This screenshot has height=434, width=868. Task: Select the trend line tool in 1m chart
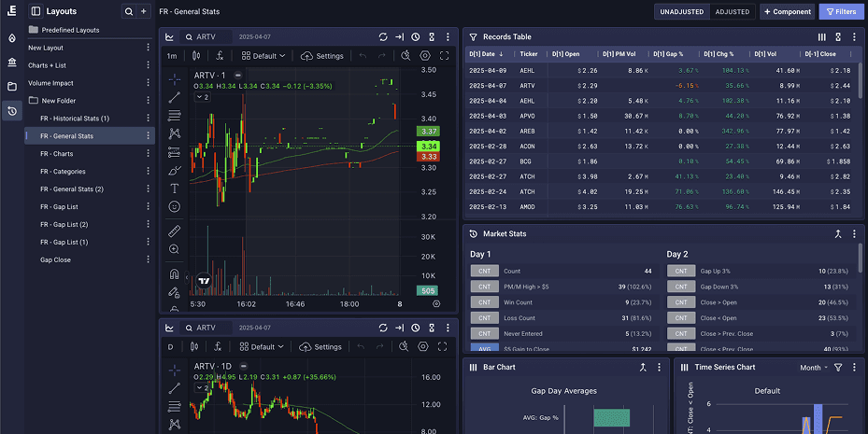click(x=175, y=98)
